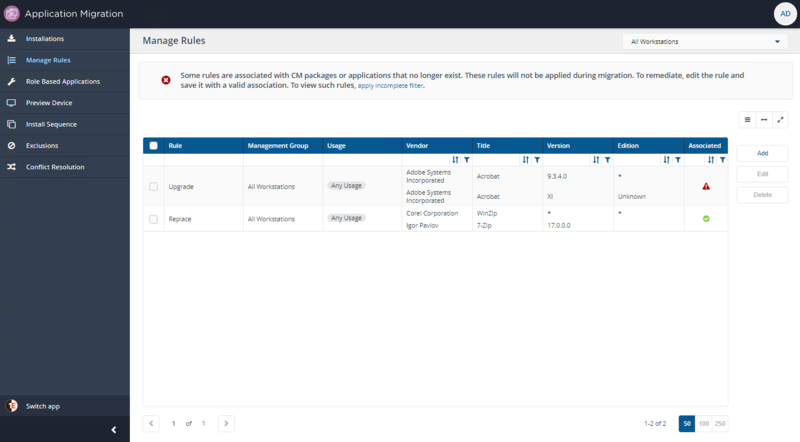Open the AD user avatar
This screenshot has width=800, height=442.
click(784, 13)
